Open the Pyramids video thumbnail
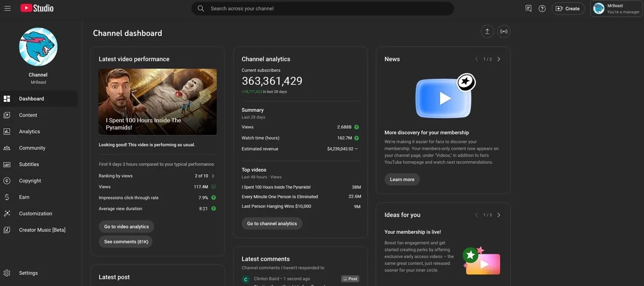The width and height of the screenshot is (644, 286). [x=157, y=102]
